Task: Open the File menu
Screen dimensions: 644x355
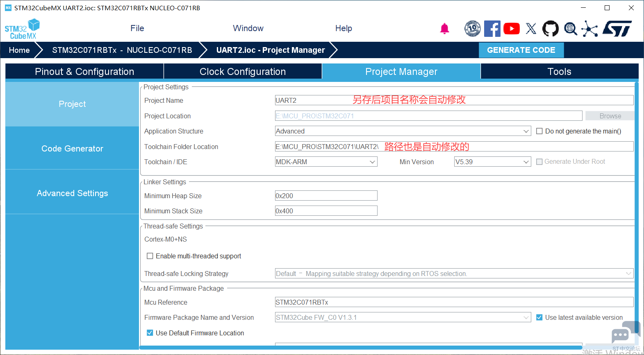Action: coord(137,28)
